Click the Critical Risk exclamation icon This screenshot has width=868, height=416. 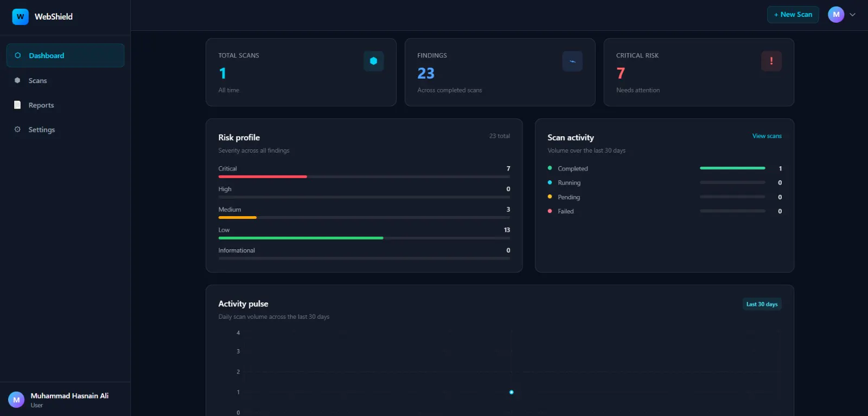point(771,61)
